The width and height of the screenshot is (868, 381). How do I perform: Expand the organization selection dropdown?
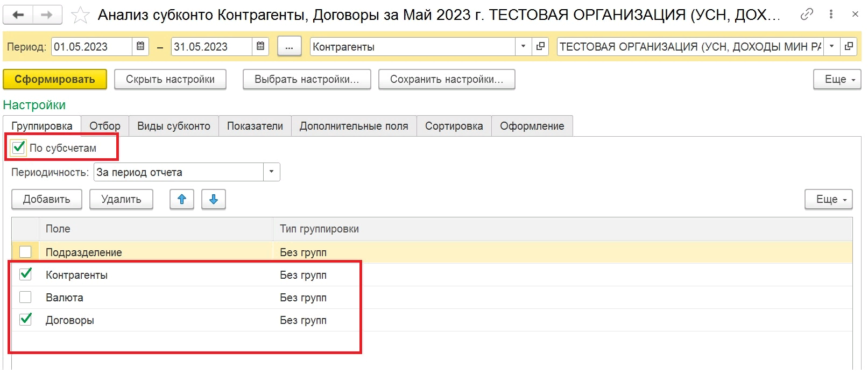[x=831, y=46]
